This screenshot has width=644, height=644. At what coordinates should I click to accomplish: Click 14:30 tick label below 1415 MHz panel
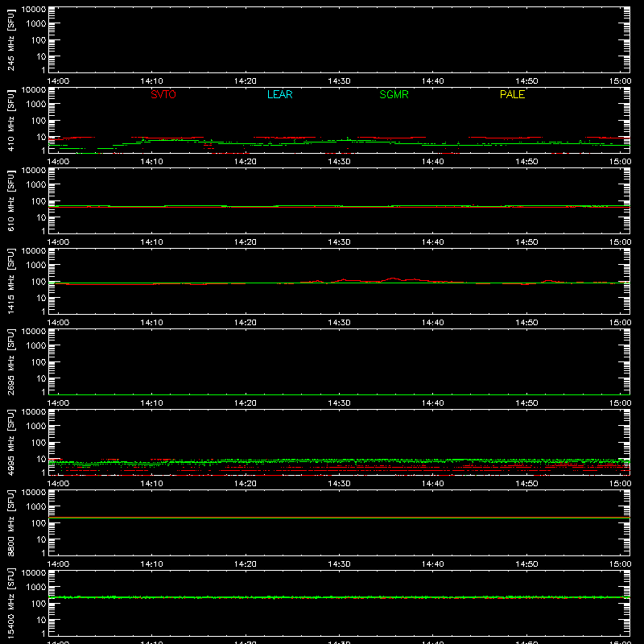pyautogui.click(x=339, y=323)
